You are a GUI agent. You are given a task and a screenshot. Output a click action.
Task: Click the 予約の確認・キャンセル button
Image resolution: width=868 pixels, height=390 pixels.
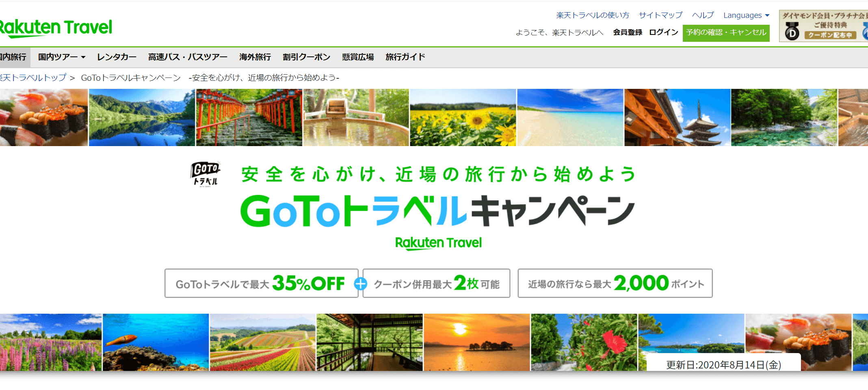coord(726,33)
